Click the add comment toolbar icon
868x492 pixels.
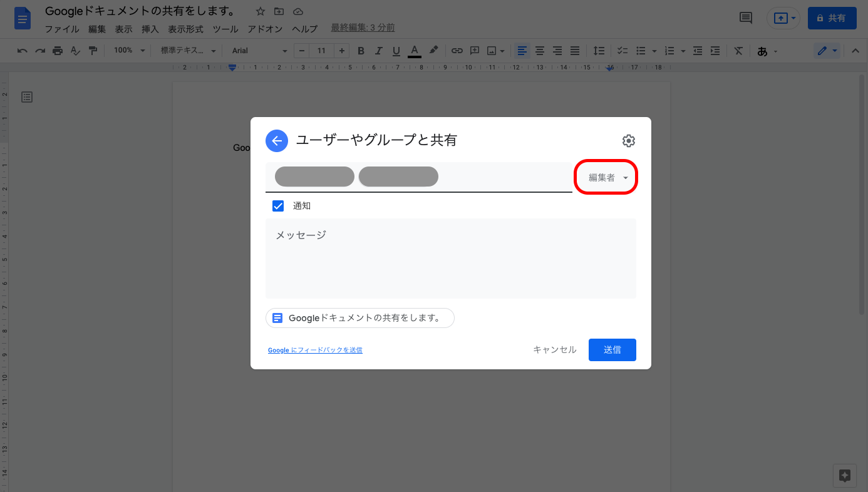click(x=475, y=51)
